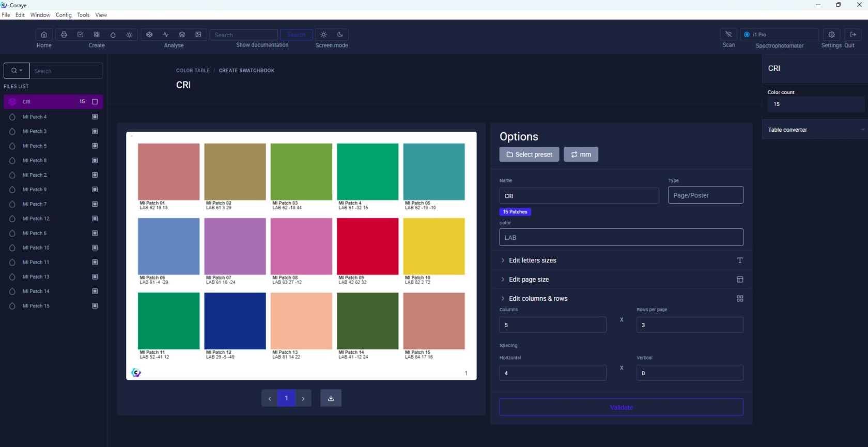Open the Tools menu

[83, 15]
